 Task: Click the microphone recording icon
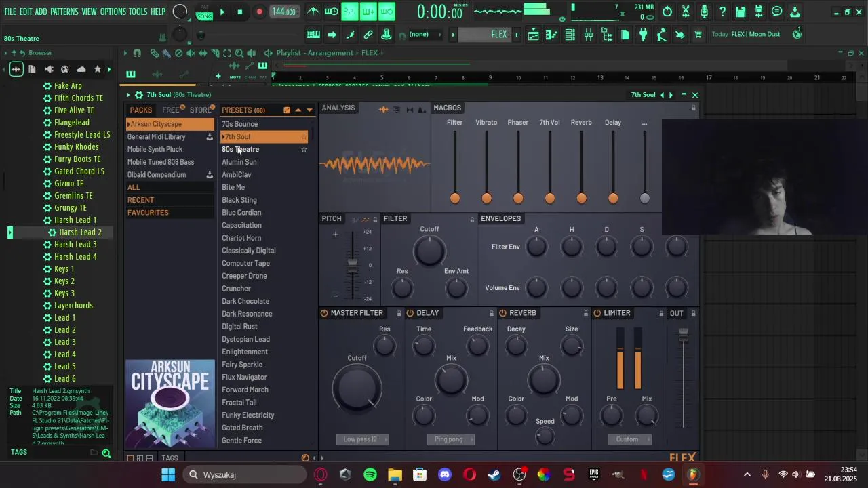click(704, 12)
